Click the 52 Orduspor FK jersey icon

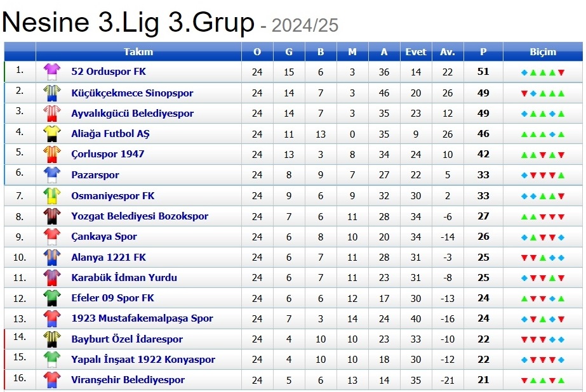51,72
